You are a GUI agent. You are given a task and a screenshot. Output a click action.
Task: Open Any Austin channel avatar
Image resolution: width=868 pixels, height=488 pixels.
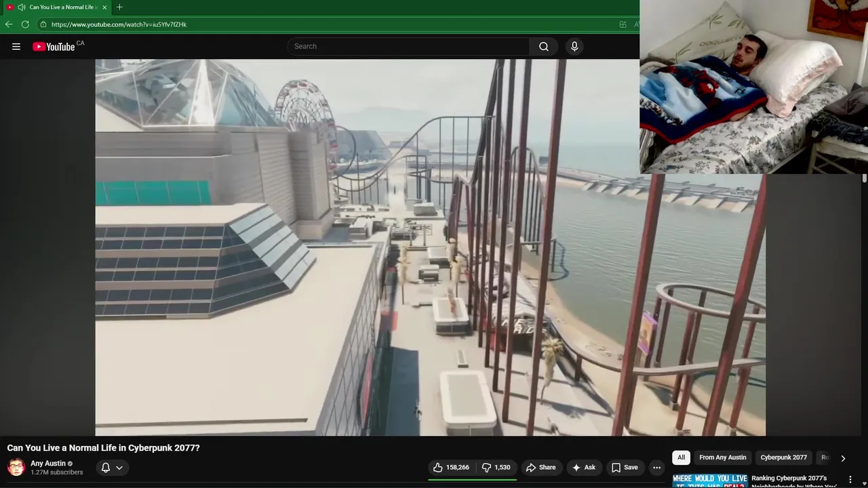click(x=16, y=467)
